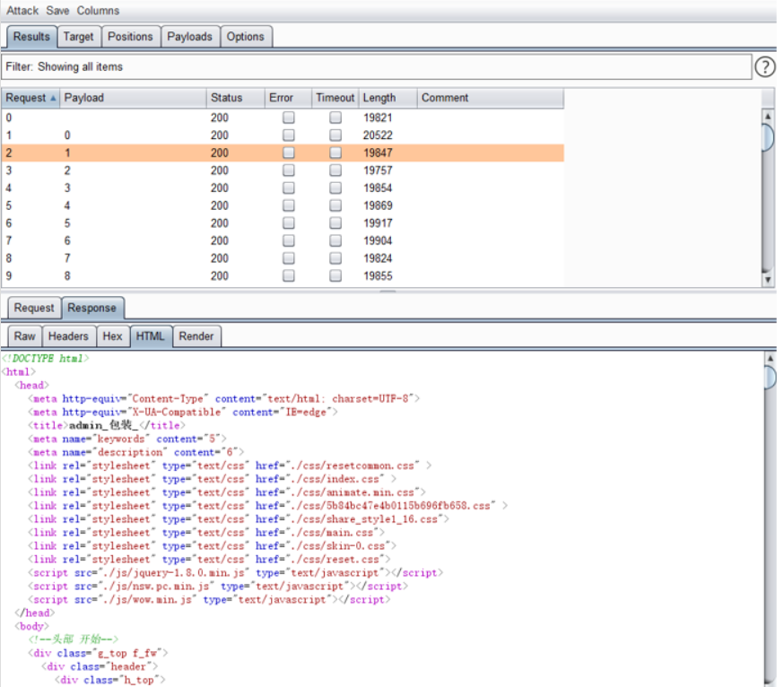Switch to the Payloads tab

[x=190, y=37]
